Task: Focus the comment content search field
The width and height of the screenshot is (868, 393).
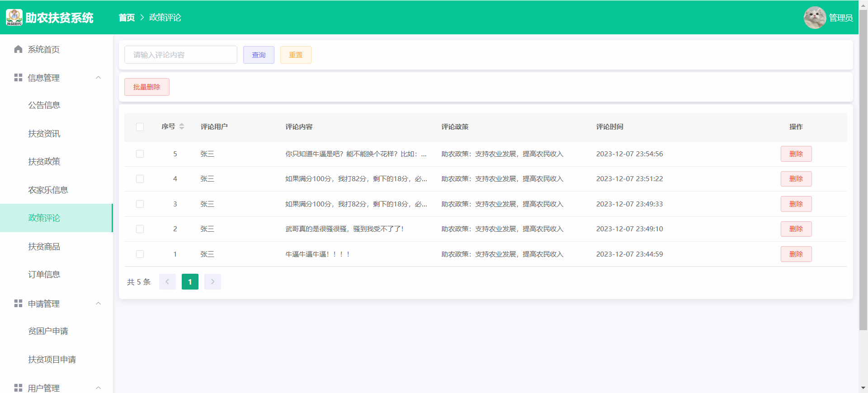Action: tap(181, 55)
